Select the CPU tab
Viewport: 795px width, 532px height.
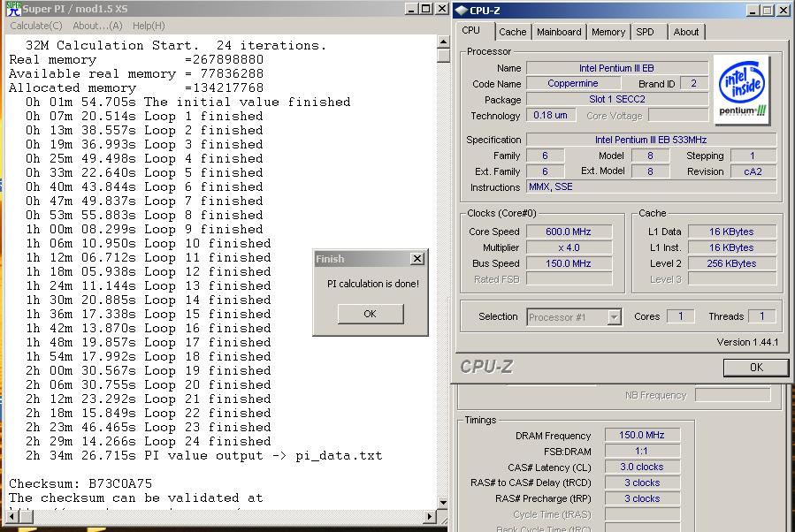click(x=471, y=30)
